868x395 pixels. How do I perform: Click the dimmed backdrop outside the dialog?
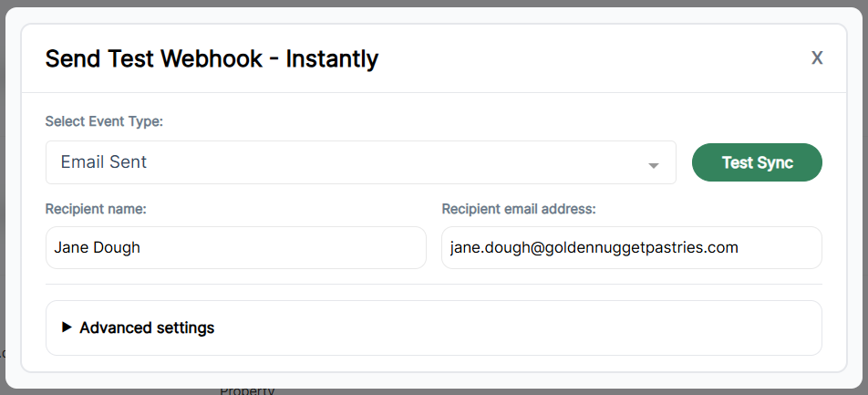pos(547,387)
